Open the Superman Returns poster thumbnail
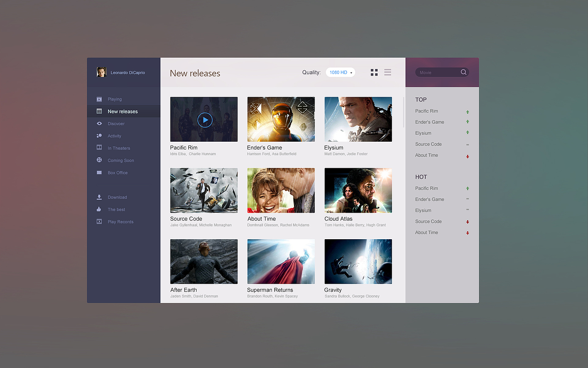 coord(281,261)
